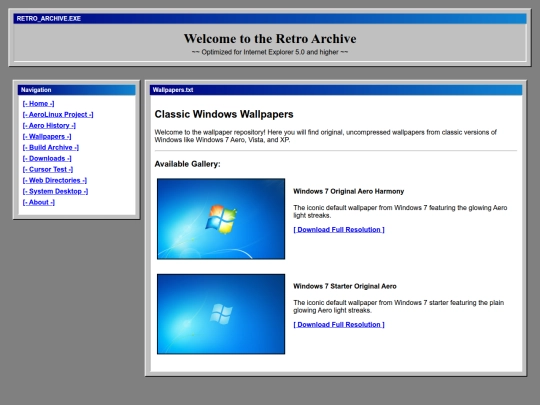Screen dimensions: 540x405
Task: Download full resolution Starter Aero wallpaper
Action: point(339,325)
